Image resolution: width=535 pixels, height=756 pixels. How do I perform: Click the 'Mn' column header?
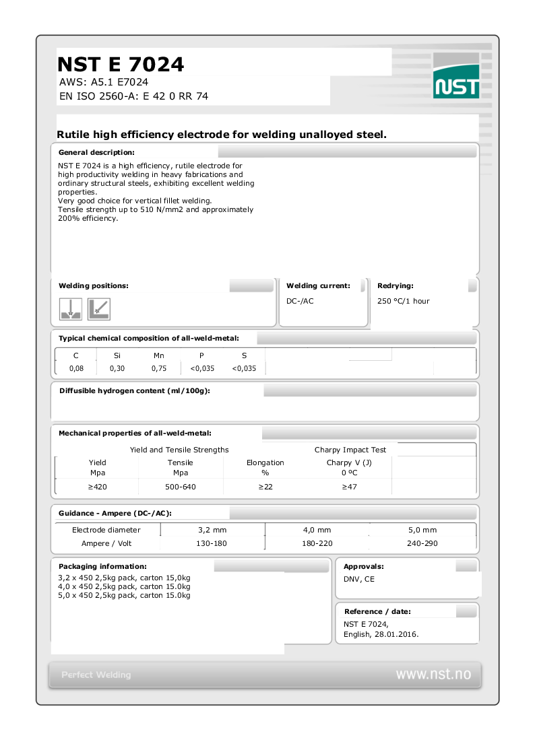click(x=159, y=355)
